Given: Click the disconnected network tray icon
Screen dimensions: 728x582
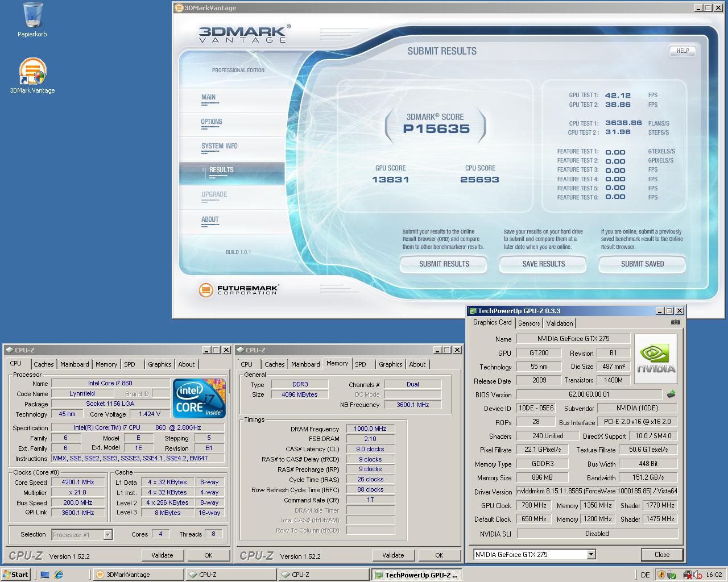Looking at the screenshot, I should pyautogui.click(x=687, y=575).
